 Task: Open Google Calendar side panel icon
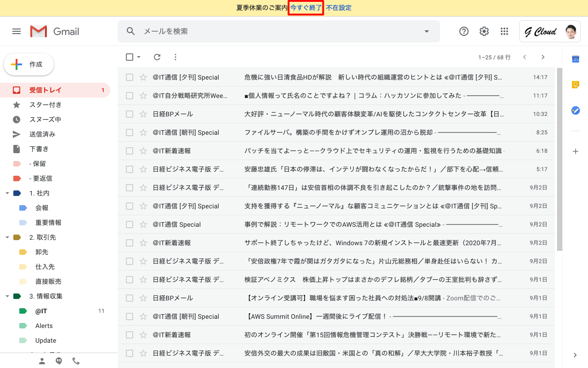click(575, 59)
